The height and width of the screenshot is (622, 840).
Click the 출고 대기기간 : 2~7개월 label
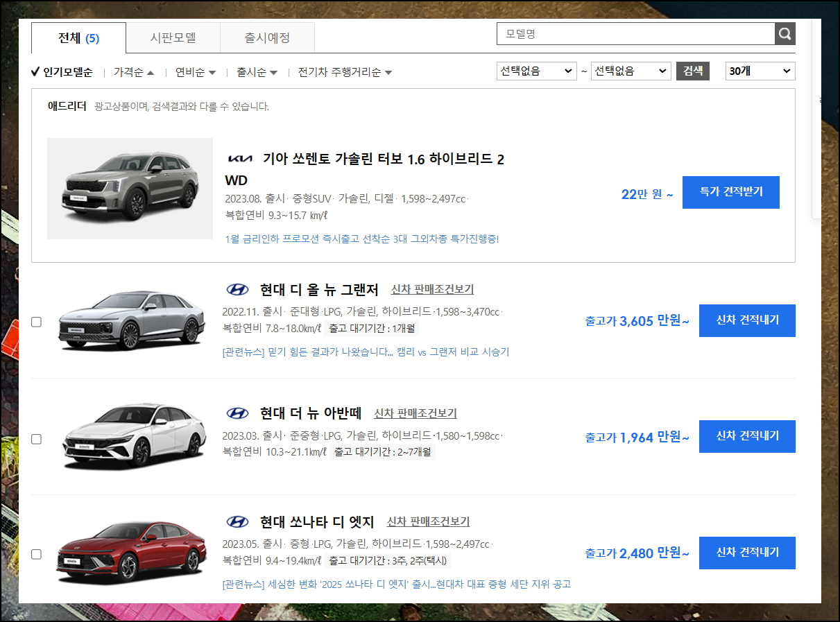[x=383, y=452]
